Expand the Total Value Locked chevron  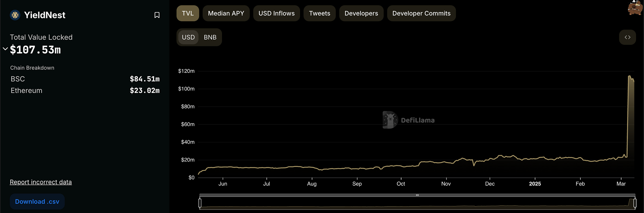click(5, 49)
